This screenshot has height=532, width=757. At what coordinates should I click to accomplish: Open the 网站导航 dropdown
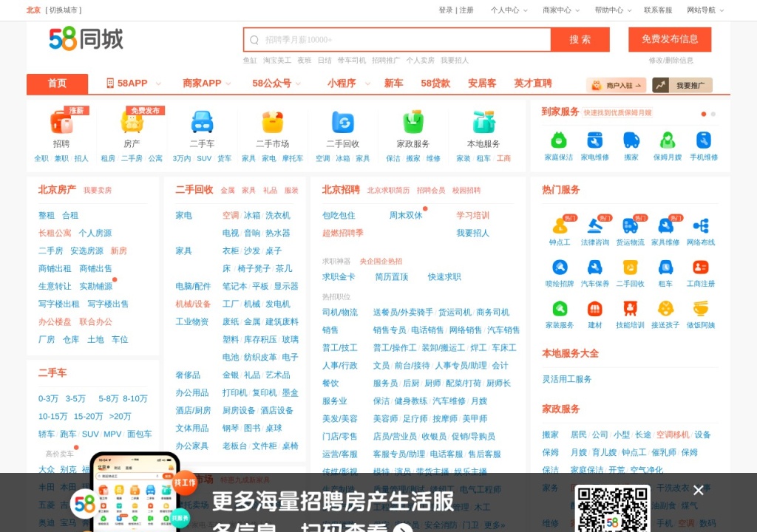click(x=705, y=10)
